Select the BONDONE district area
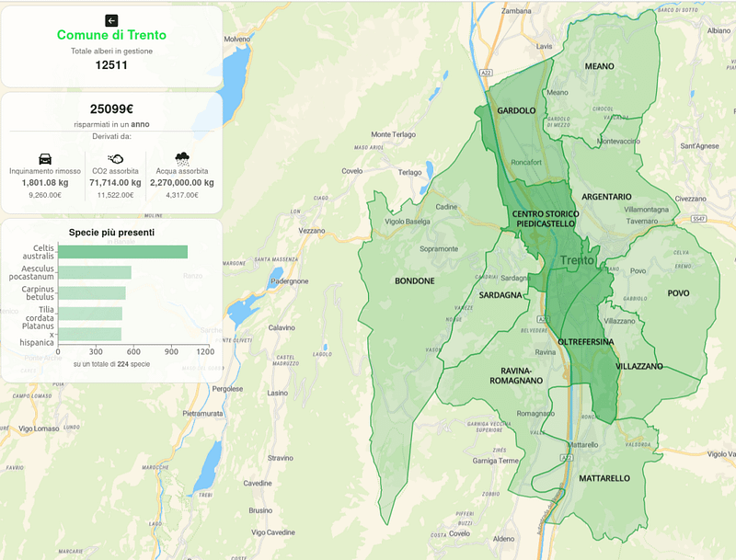Image resolution: width=736 pixels, height=560 pixels. click(415, 281)
